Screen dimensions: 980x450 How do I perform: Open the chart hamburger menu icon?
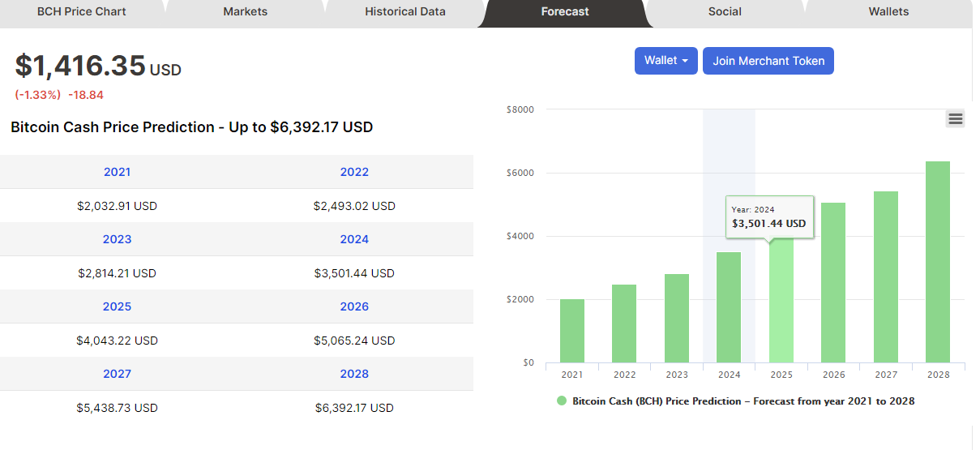coord(955,119)
